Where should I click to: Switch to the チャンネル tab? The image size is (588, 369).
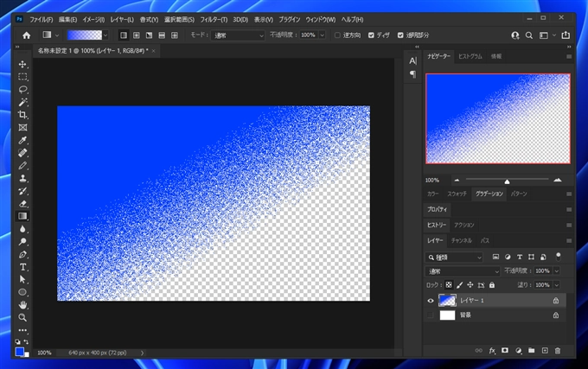462,240
